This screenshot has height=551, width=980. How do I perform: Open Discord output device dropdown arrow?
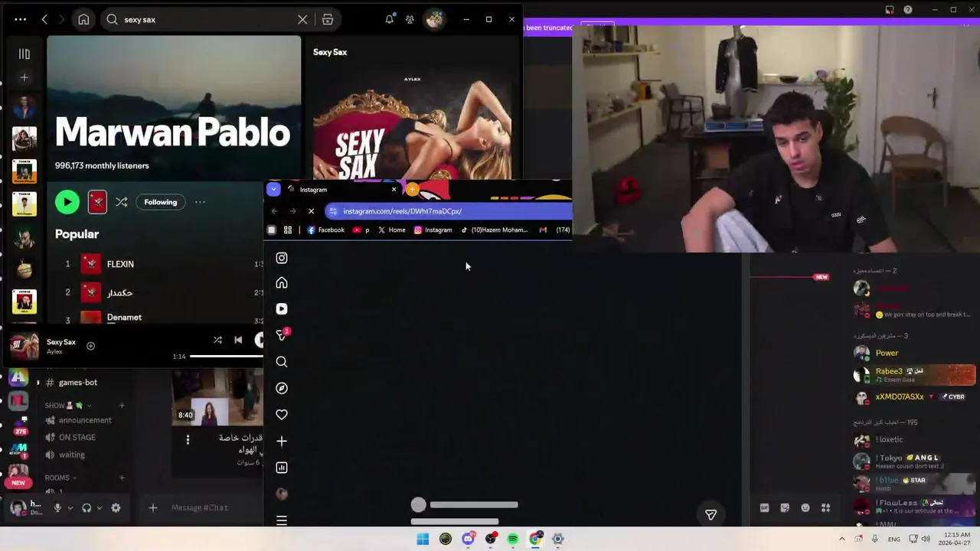click(99, 507)
